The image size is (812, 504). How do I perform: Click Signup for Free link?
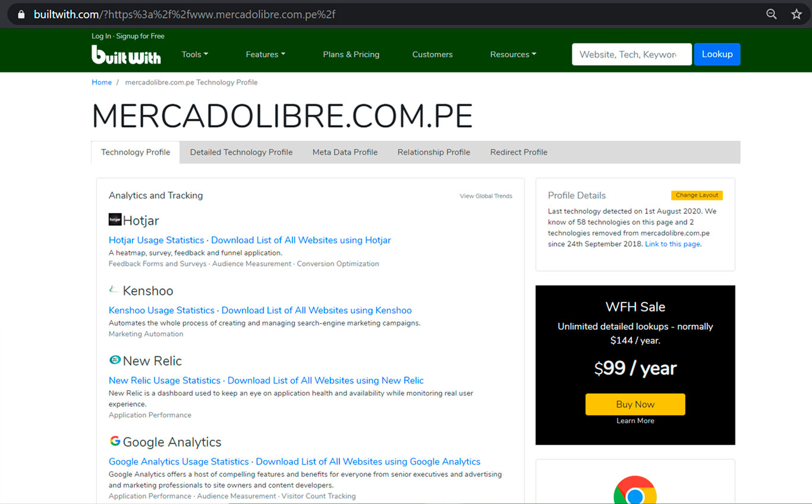click(140, 36)
